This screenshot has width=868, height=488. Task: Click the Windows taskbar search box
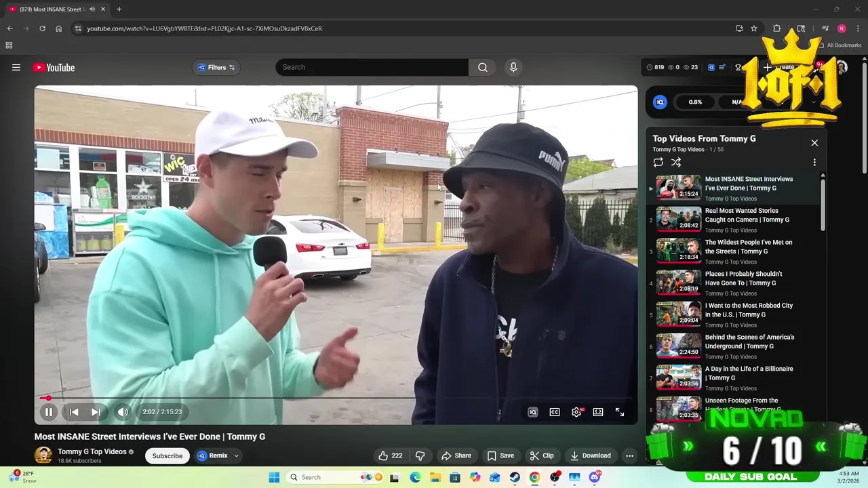[334, 477]
